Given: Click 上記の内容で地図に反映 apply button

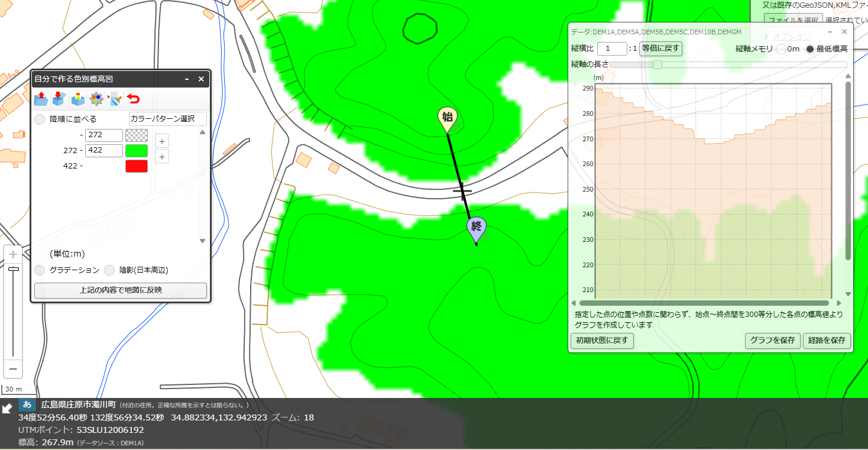Looking at the screenshot, I should 121,290.
